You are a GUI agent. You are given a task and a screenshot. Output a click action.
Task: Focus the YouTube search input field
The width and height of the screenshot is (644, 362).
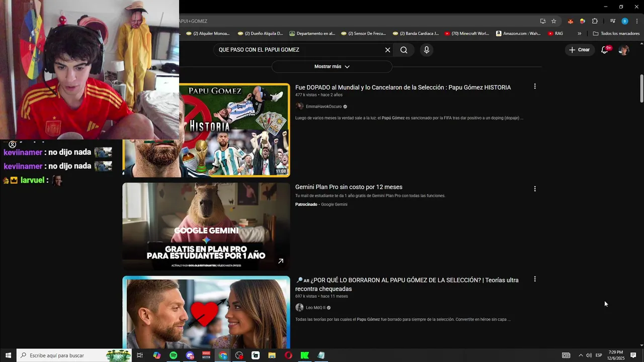[x=299, y=50]
